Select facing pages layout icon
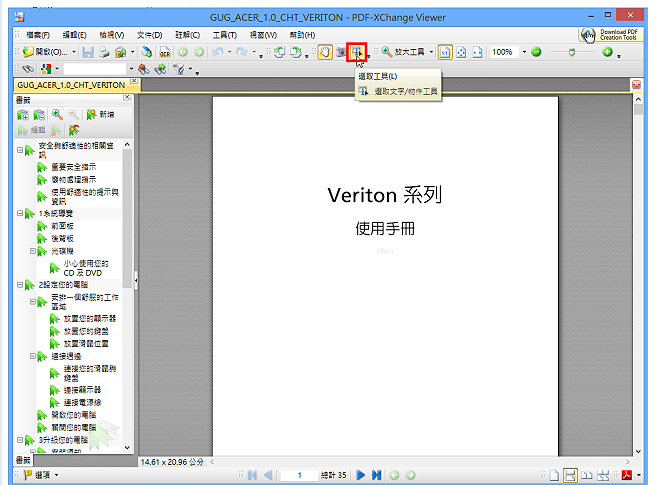Image resolution: width=665 pixels, height=485 pixels. (x=587, y=475)
